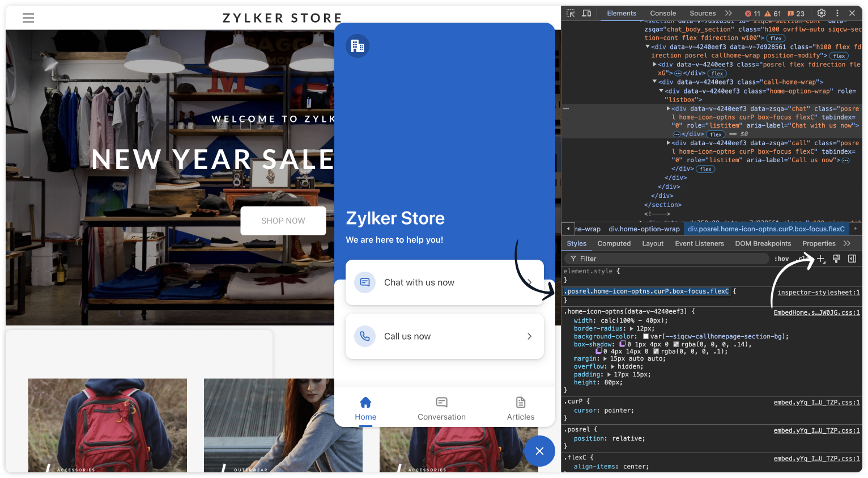868x478 pixels.
Task: Open the EmbedHome CSS source link
Action: tap(817, 312)
